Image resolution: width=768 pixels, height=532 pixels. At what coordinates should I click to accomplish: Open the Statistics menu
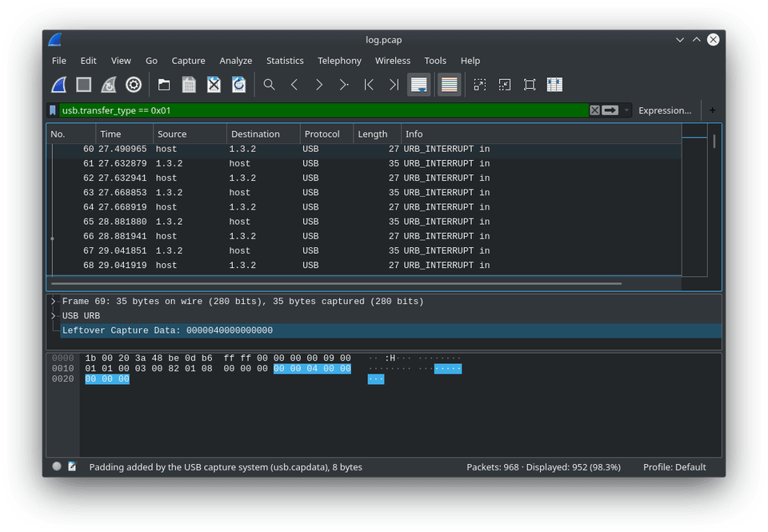tap(285, 61)
